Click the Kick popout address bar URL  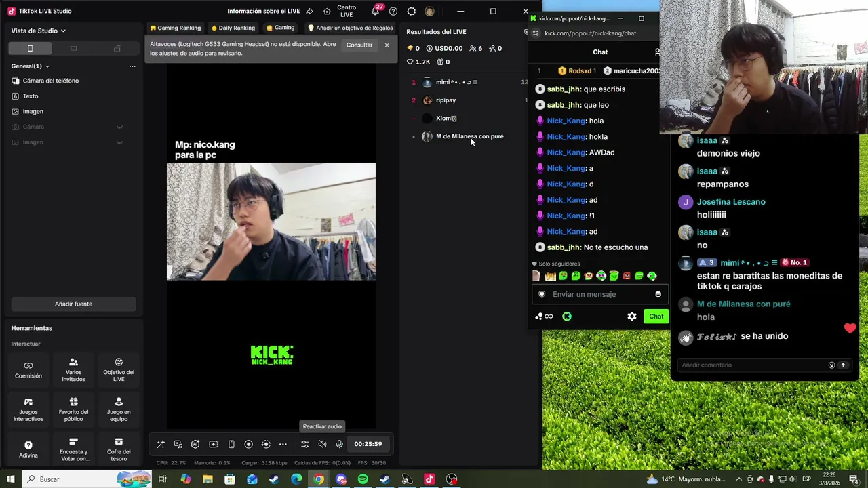pos(590,33)
